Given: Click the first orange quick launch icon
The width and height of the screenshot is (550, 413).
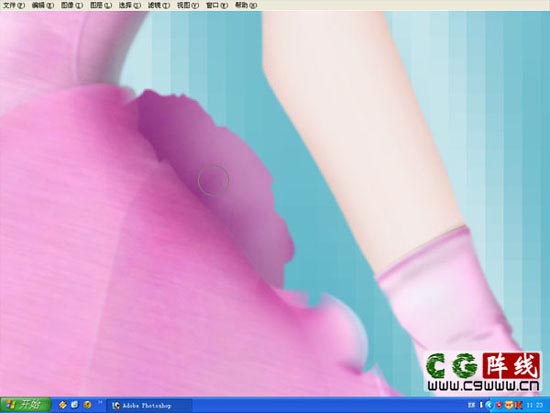Looking at the screenshot, I should [x=63, y=405].
